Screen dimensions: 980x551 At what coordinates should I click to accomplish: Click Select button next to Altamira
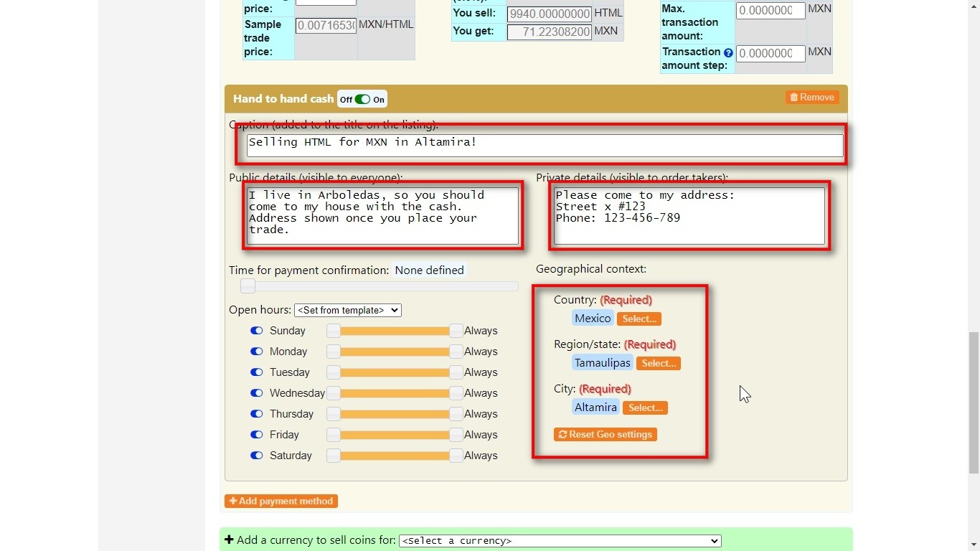click(644, 408)
